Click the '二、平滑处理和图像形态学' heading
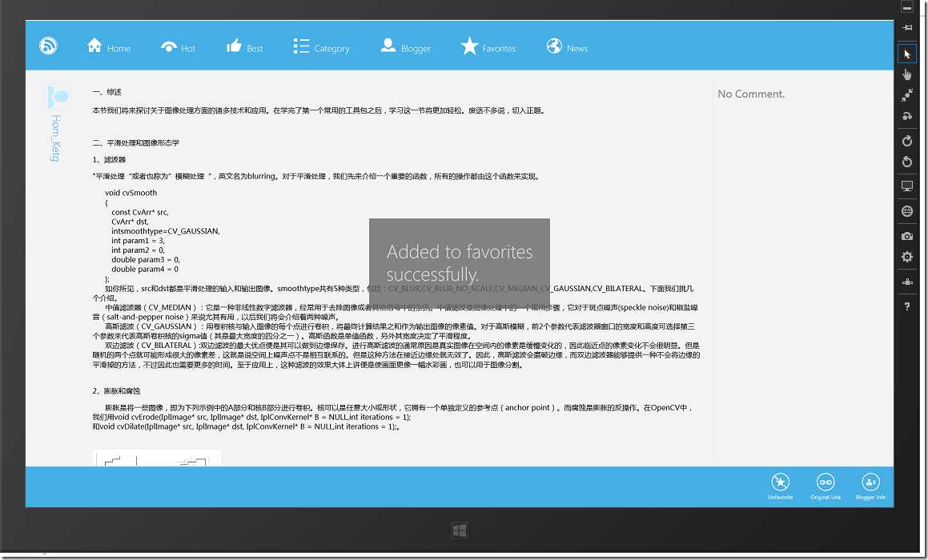The image size is (928, 560). tap(135, 143)
